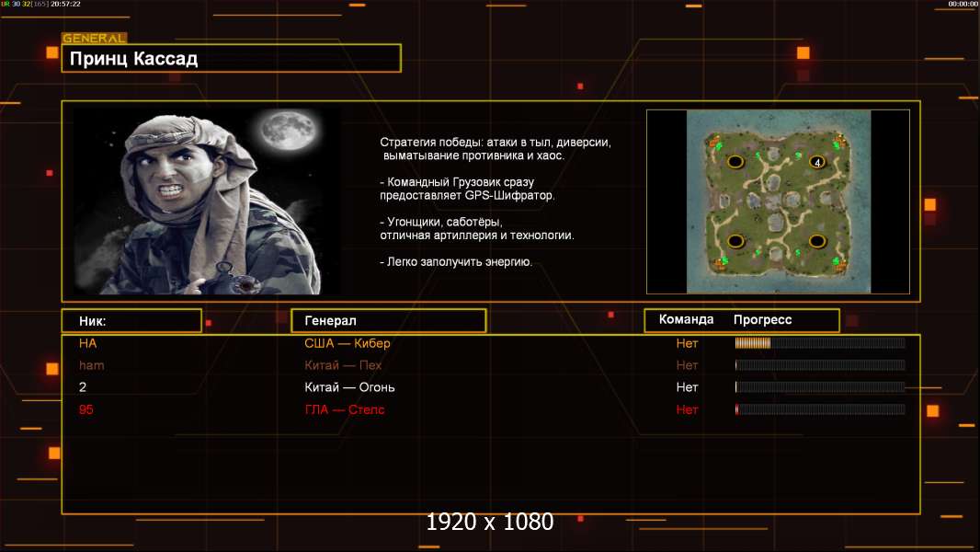
Task: Click the 'Принц Кассад' general name field
Action: click(x=232, y=58)
